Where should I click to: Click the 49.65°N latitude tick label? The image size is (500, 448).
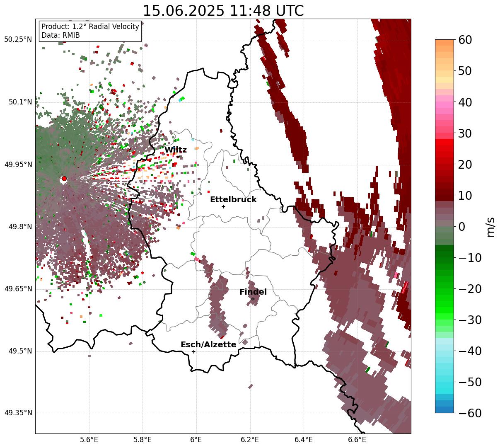tap(18, 289)
